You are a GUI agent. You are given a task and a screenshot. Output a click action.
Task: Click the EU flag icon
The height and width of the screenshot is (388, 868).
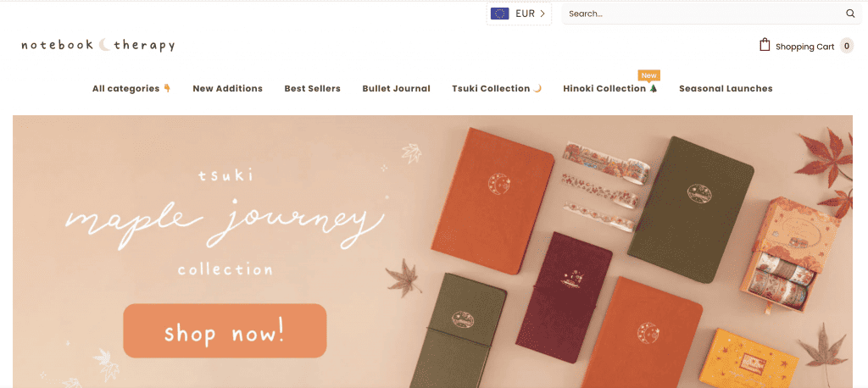[500, 14]
